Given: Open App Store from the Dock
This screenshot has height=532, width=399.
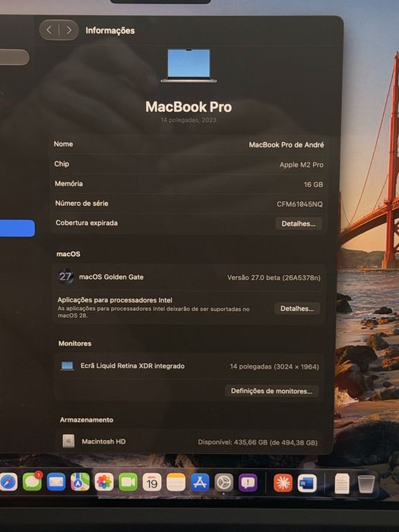Looking at the screenshot, I should (x=200, y=483).
